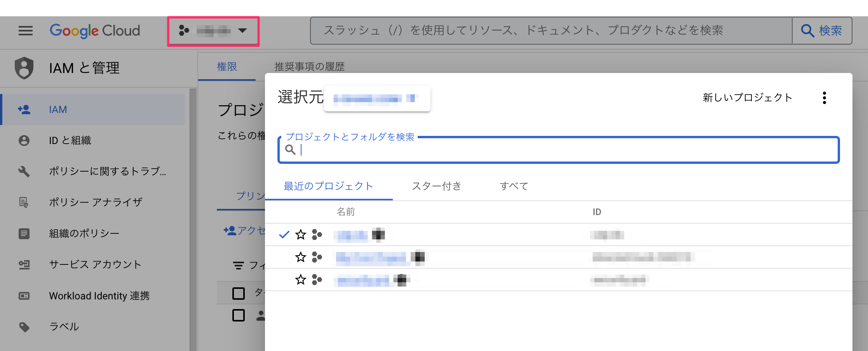Click the Google Cloud logo

pos(95,31)
